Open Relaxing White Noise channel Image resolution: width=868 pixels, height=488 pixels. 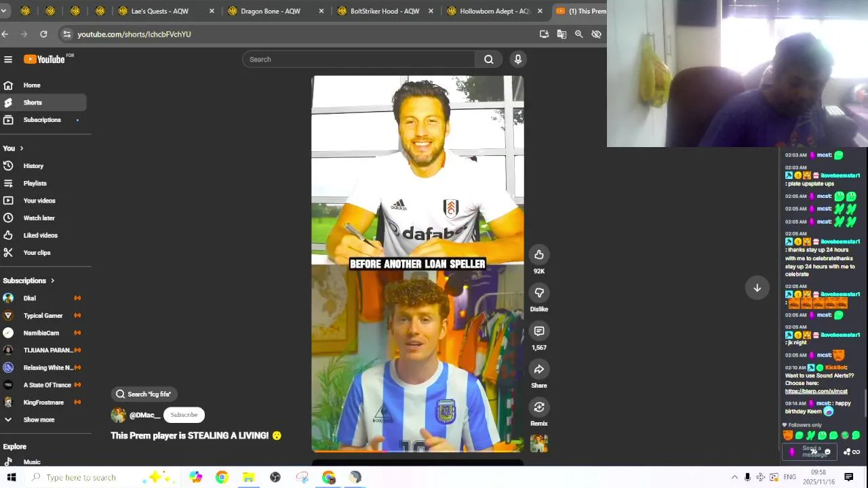point(43,367)
